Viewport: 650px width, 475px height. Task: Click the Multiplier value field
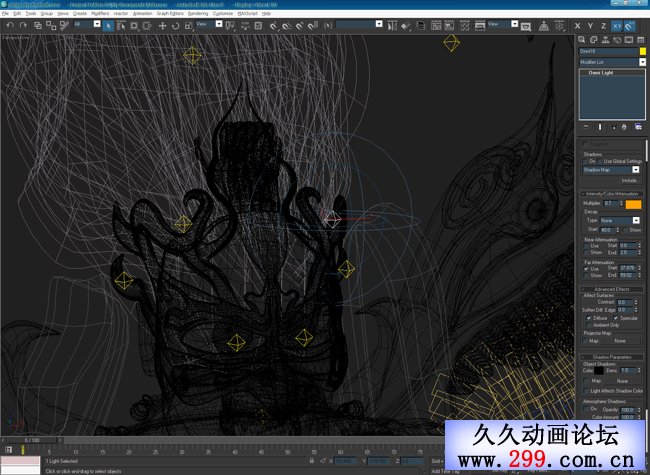(x=611, y=204)
